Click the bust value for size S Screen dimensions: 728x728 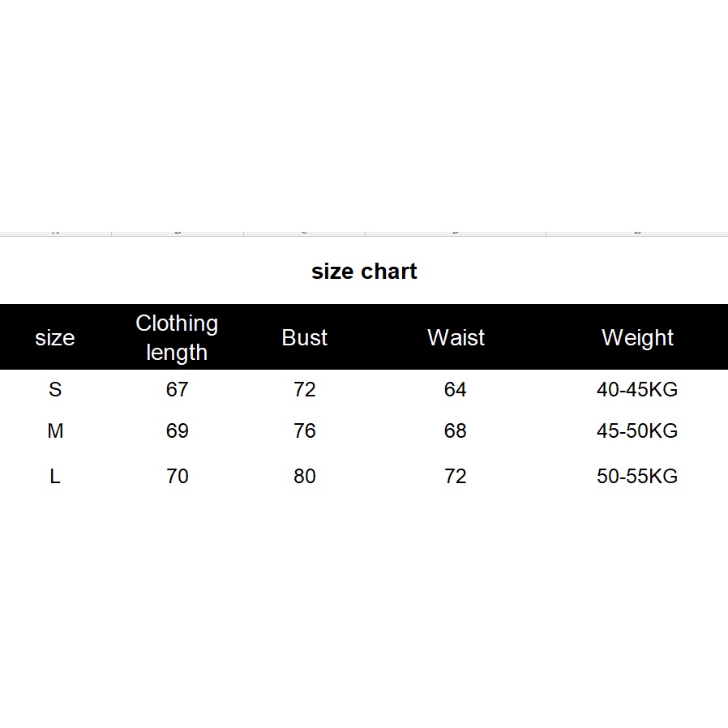[x=305, y=390]
